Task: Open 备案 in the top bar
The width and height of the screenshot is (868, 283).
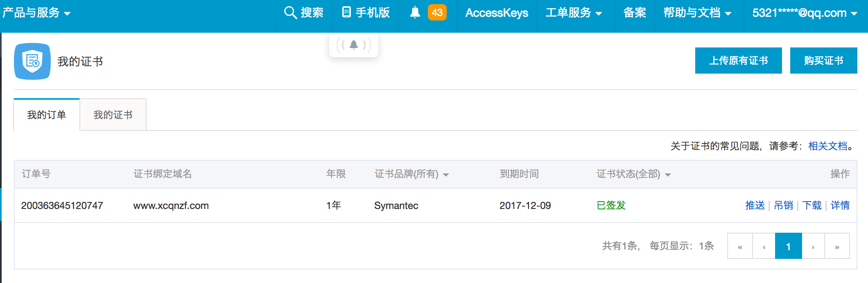Action: (635, 13)
